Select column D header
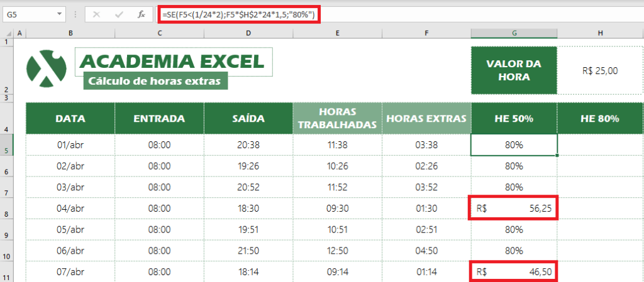The image size is (644, 282). pos(248,34)
